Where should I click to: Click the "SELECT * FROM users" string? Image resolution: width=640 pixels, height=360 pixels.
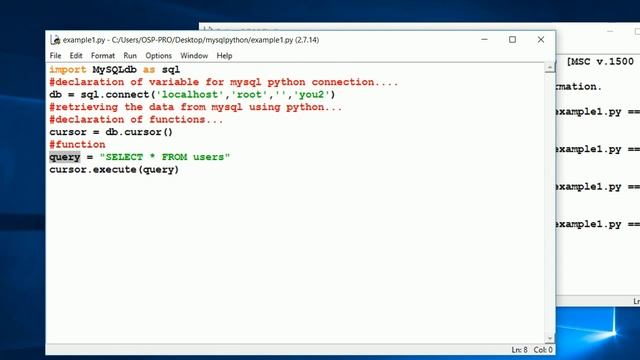[165, 157]
